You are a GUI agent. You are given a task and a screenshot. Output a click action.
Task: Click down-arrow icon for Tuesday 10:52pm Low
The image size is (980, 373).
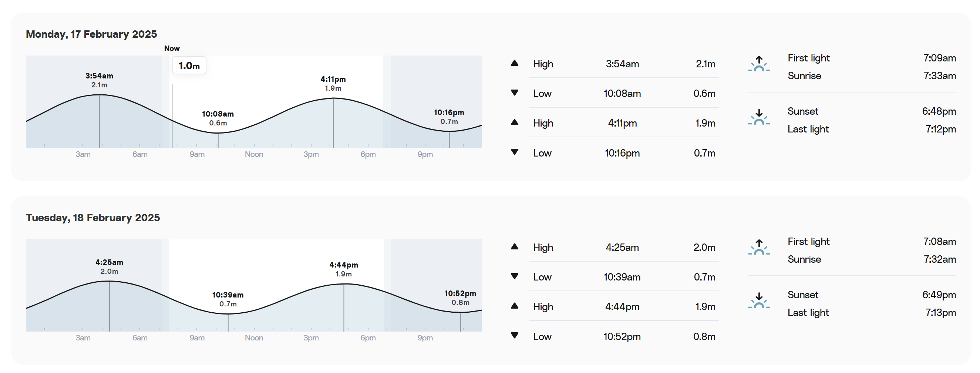pos(514,335)
